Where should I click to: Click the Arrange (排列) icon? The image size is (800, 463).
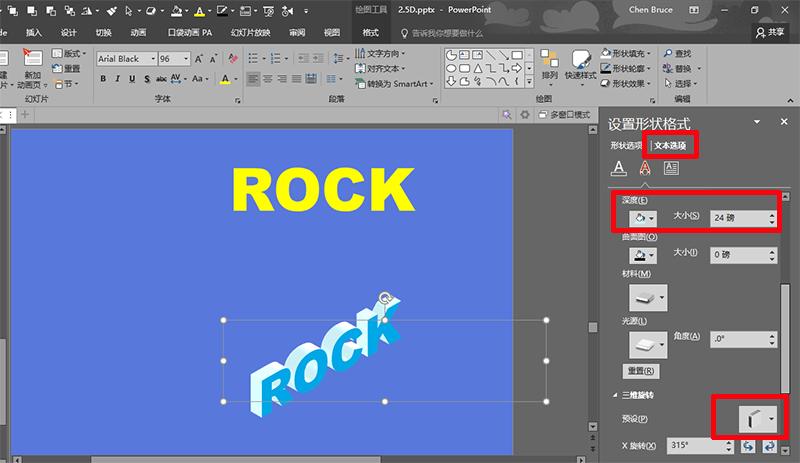(549, 63)
